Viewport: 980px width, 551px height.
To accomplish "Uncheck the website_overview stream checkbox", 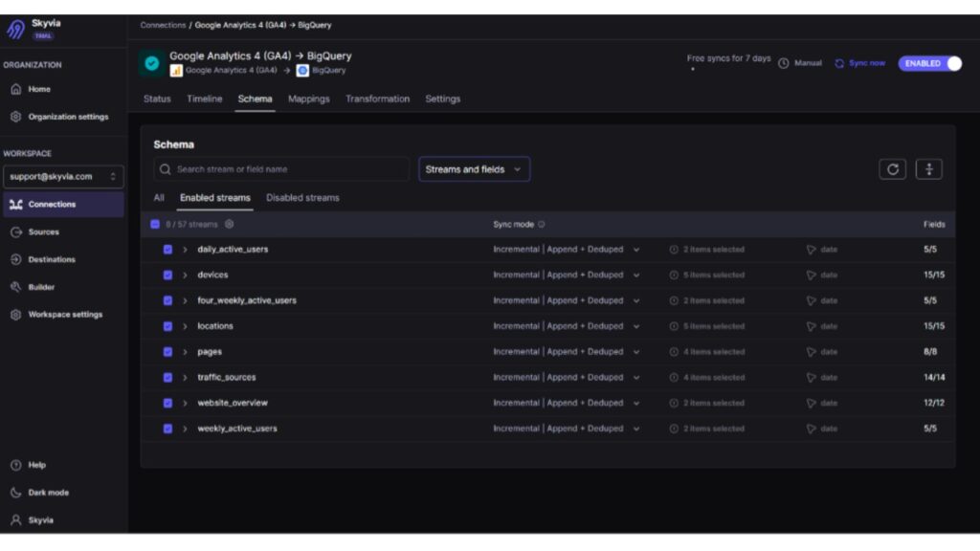I will point(167,403).
